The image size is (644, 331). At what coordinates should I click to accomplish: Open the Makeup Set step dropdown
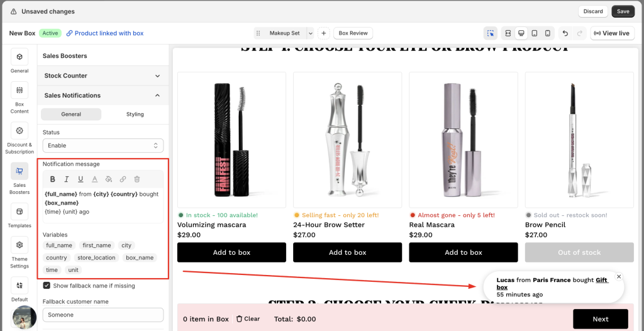285,33
